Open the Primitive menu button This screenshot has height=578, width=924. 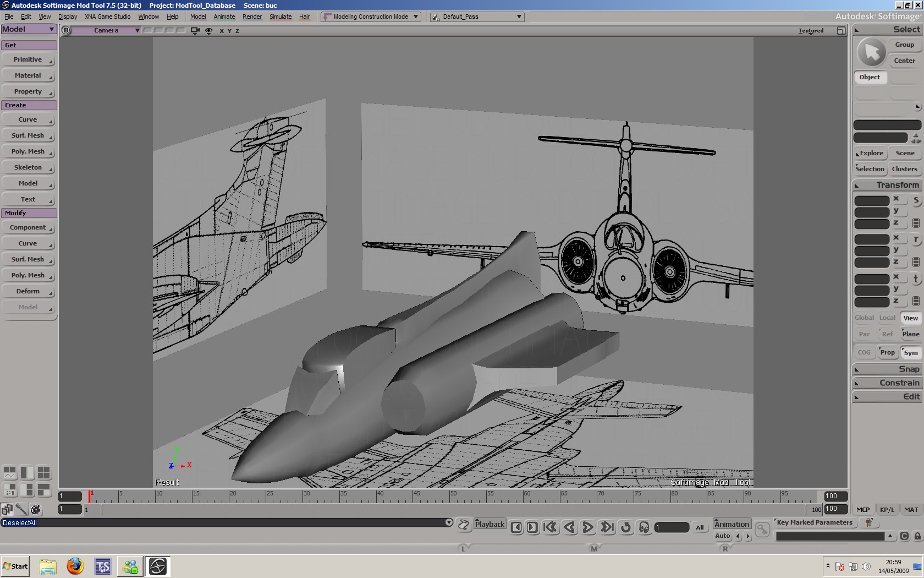click(x=28, y=59)
